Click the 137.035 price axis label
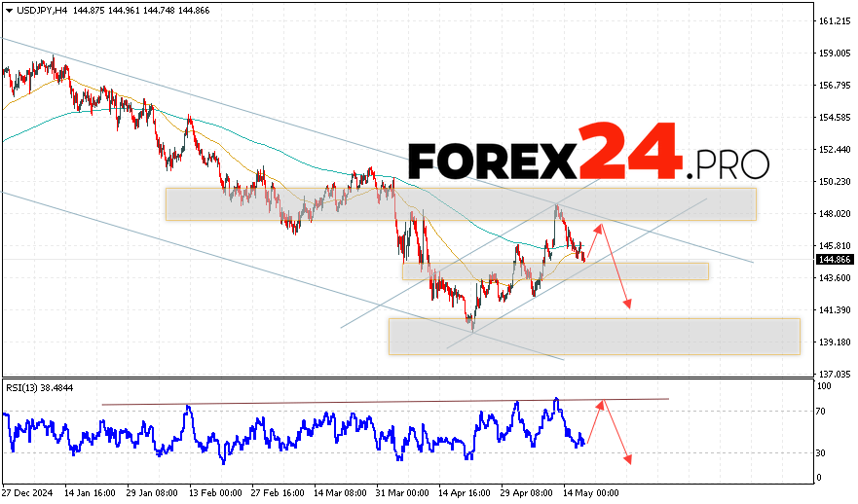The width and height of the screenshot is (858, 504). [x=835, y=375]
